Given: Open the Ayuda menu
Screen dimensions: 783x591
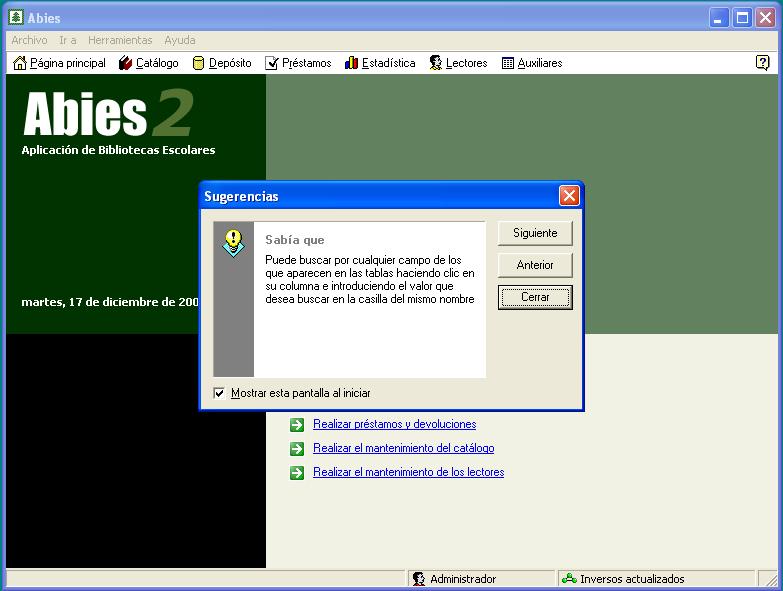Looking at the screenshot, I should 180,40.
